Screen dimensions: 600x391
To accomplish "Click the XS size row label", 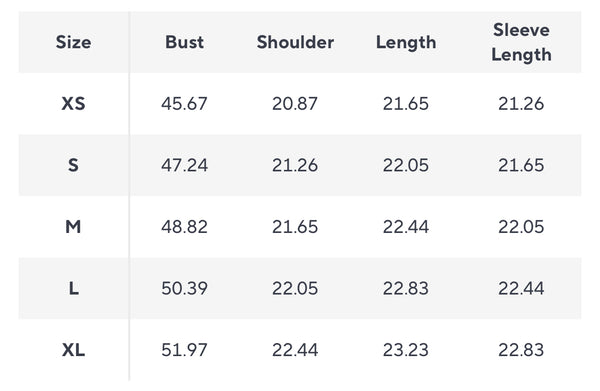I will 73,104.
